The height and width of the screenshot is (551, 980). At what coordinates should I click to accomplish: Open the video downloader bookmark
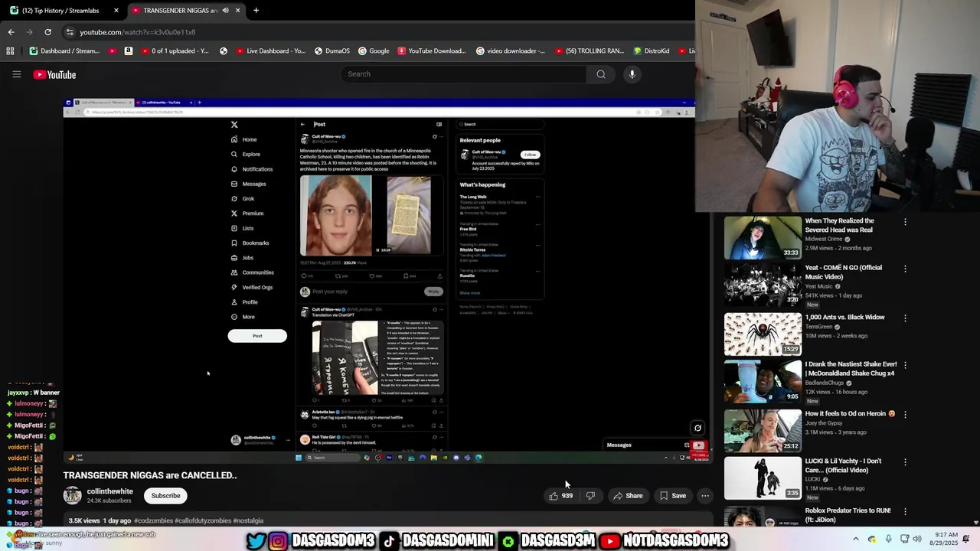(x=511, y=51)
